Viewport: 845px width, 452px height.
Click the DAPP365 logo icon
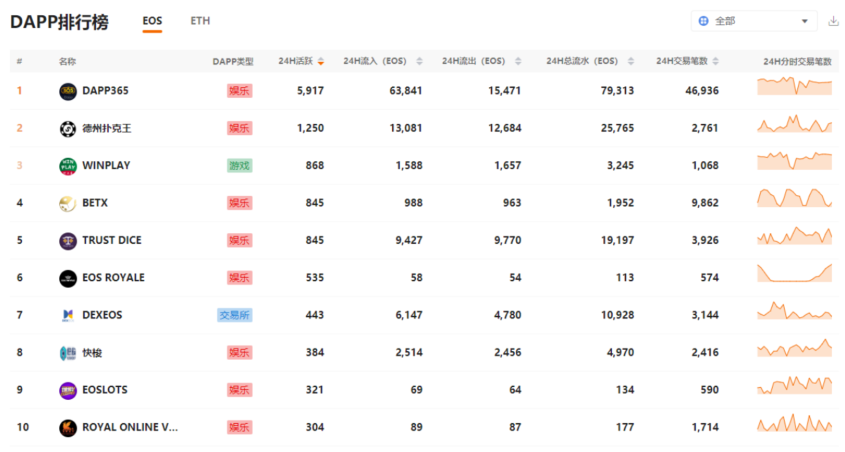point(68,91)
